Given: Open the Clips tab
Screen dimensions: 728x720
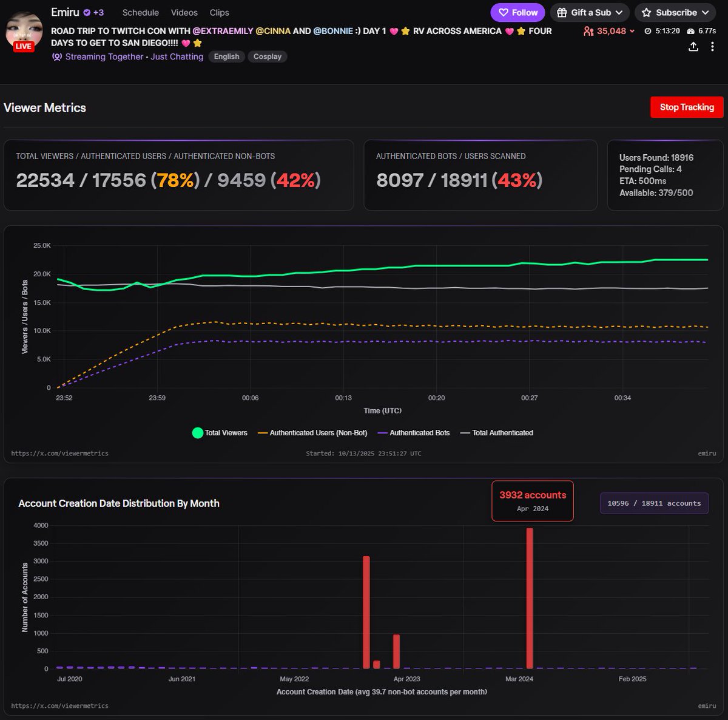Looking at the screenshot, I should (219, 12).
